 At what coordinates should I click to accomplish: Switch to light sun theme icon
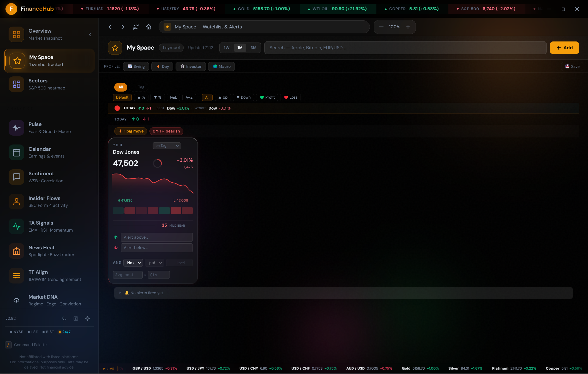click(x=88, y=318)
